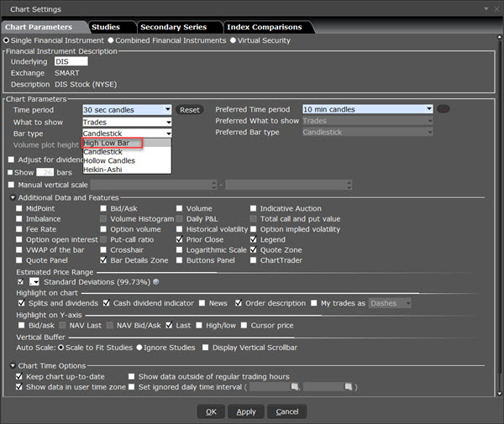The width and height of the screenshot is (504, 424).
Task: Enable VWAP of the bar checkbox
Action: click(19, 249)
